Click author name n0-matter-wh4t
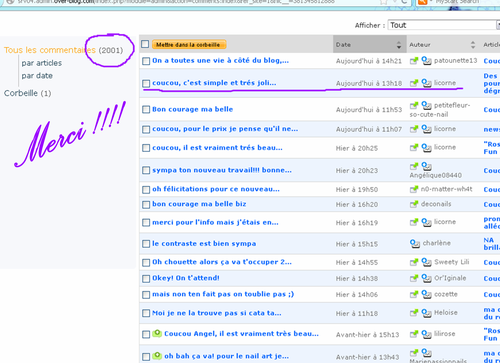 (x=447, y=189)
